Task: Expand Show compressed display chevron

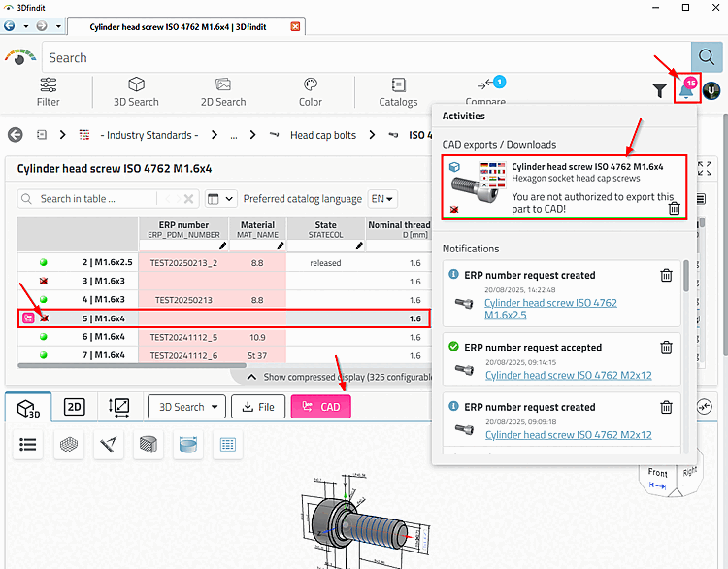Action: 251,377
